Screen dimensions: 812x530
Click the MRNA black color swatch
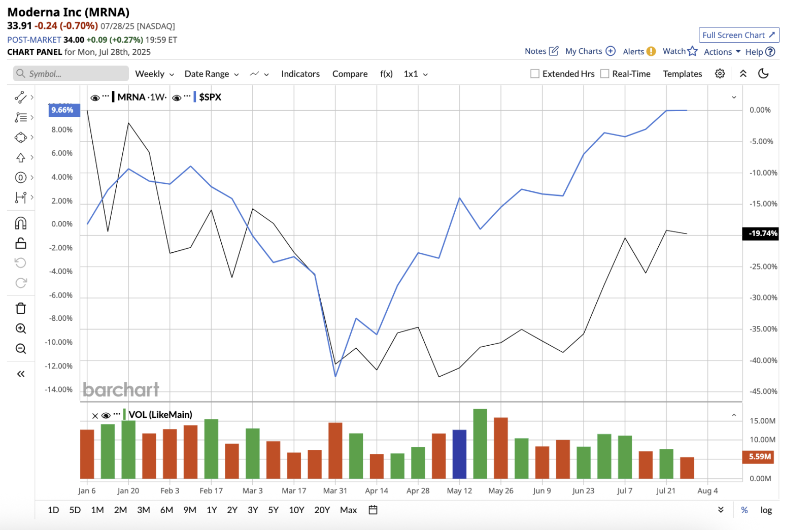tap(113, 96)
